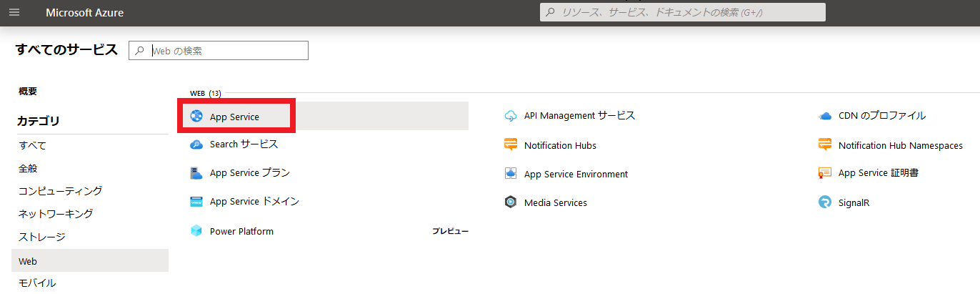Click the App Service globe icon
The image size is (980, 294).
(196, 117)
